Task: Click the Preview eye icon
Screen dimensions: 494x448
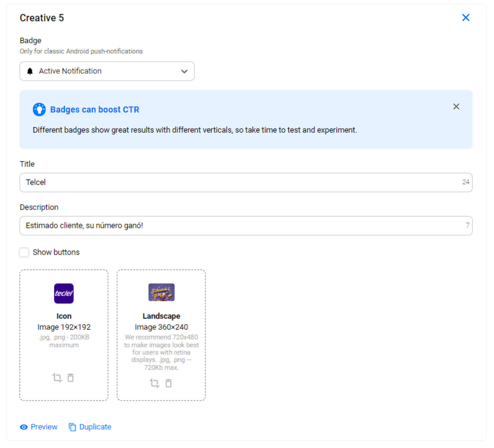Action: click(x=24, y=427)
